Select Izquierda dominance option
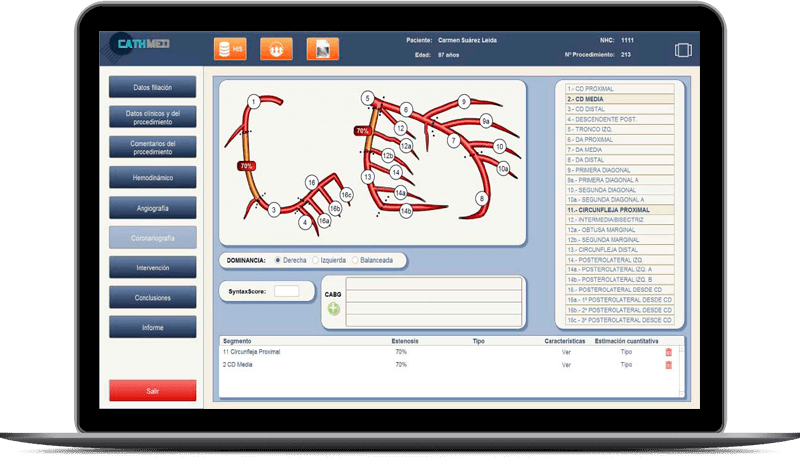Screen dimensions: 800x459 click(315, 260)
